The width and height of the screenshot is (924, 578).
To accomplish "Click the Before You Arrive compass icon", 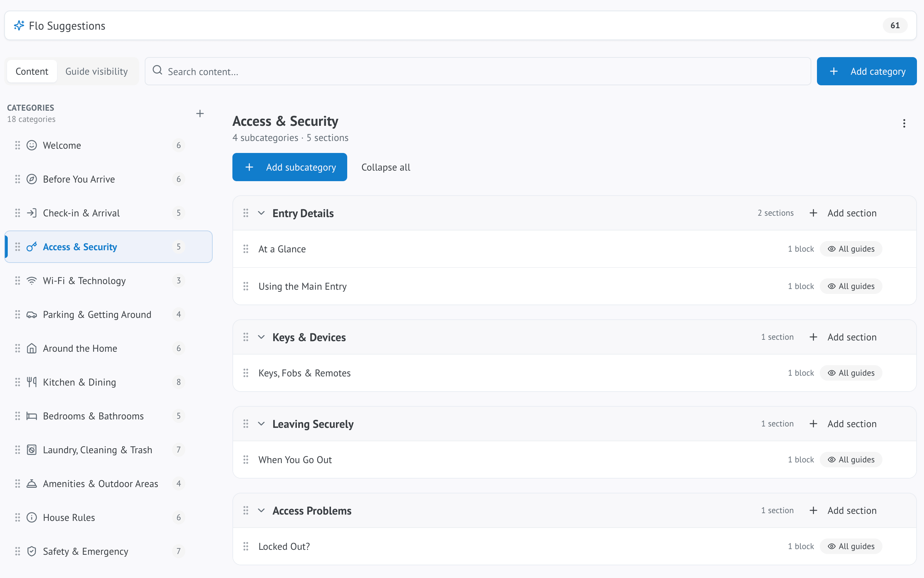I will coord(32,179).
